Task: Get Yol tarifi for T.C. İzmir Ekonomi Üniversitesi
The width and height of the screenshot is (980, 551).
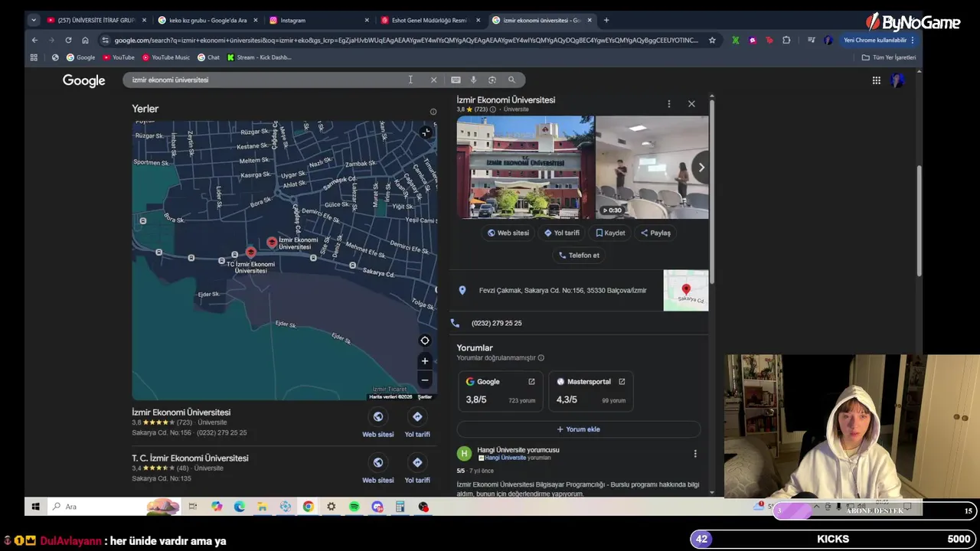Action: [x=417, y=470]
